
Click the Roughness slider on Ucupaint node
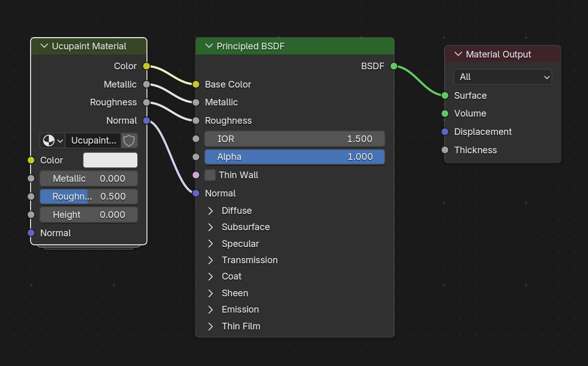(x=89, y=196)
